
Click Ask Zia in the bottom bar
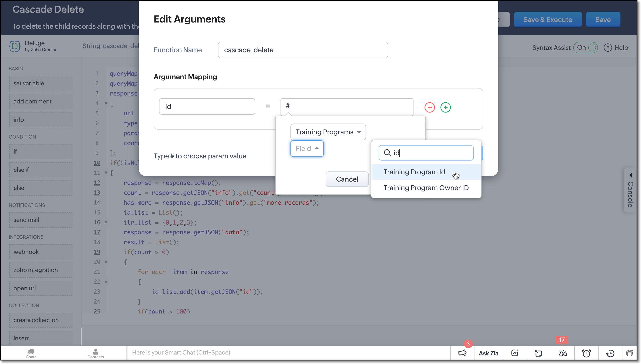488,353
